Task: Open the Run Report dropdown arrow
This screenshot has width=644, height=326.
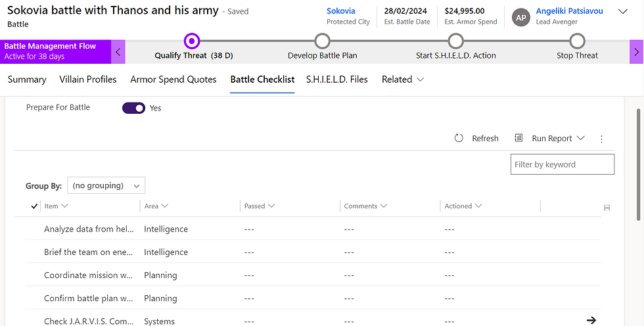Action: [581, 139]
